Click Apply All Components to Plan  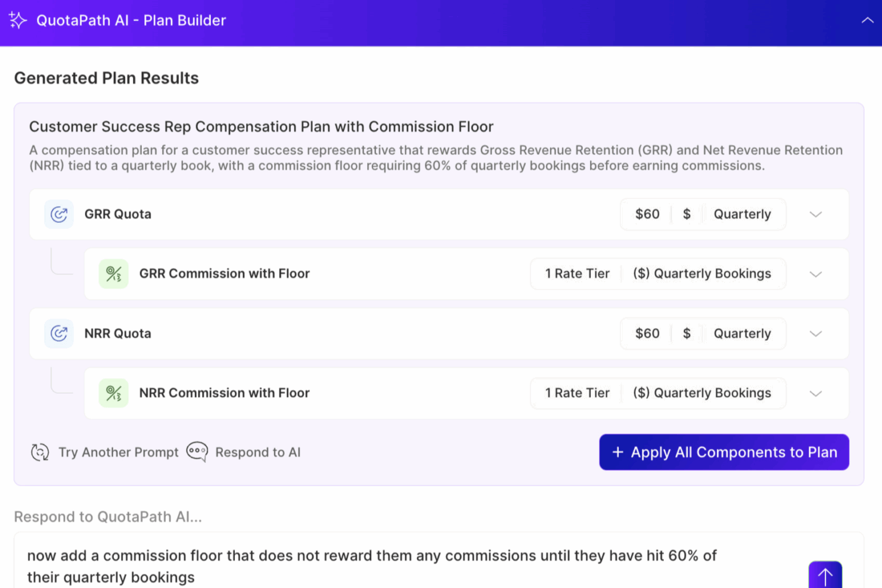[723, 452]
